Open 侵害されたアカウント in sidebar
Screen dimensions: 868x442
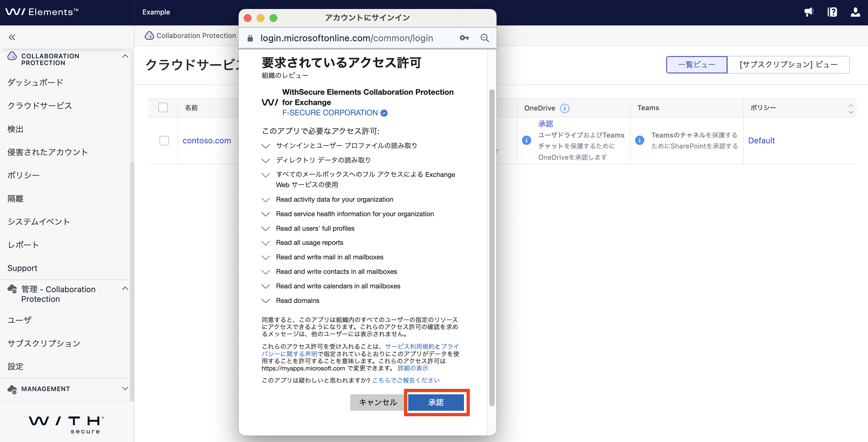(47, 152)
